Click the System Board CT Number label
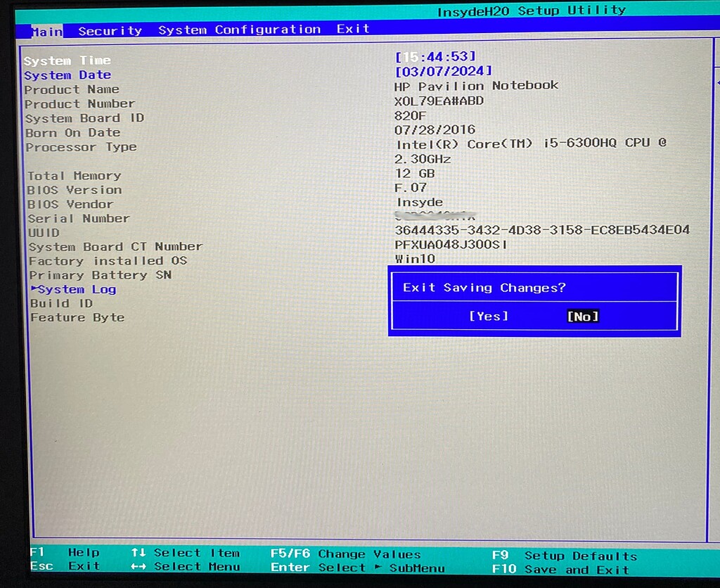The height and width of the screenshot is (588, 720). click(116, 247)
